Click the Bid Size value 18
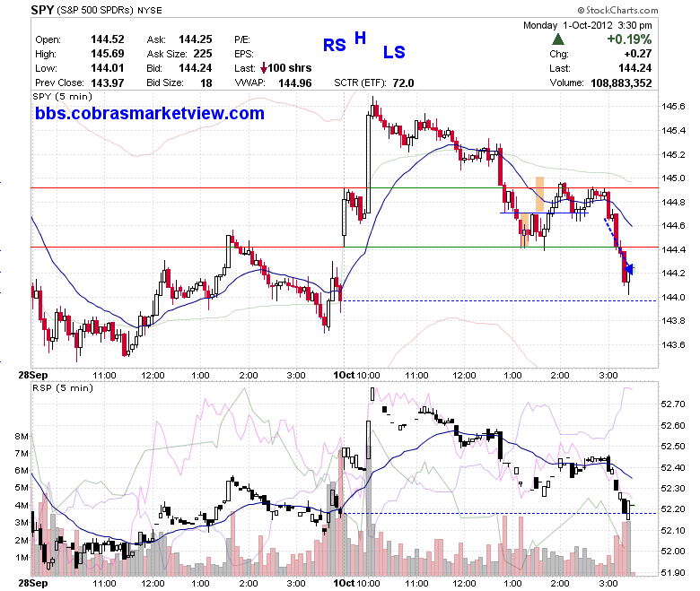 pyautogui.click(x=206, y=83)
